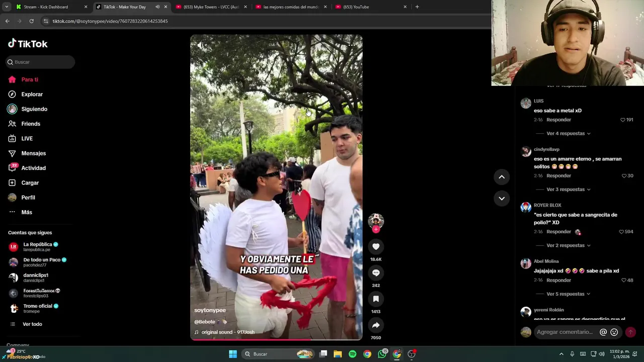The image size is (644, 362).
Task: Open Siguiendo feed
Action: click(x=28, y=109)
